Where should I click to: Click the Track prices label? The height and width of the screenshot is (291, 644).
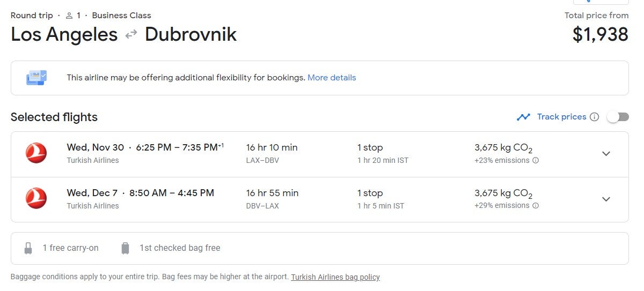coord(561,117)
